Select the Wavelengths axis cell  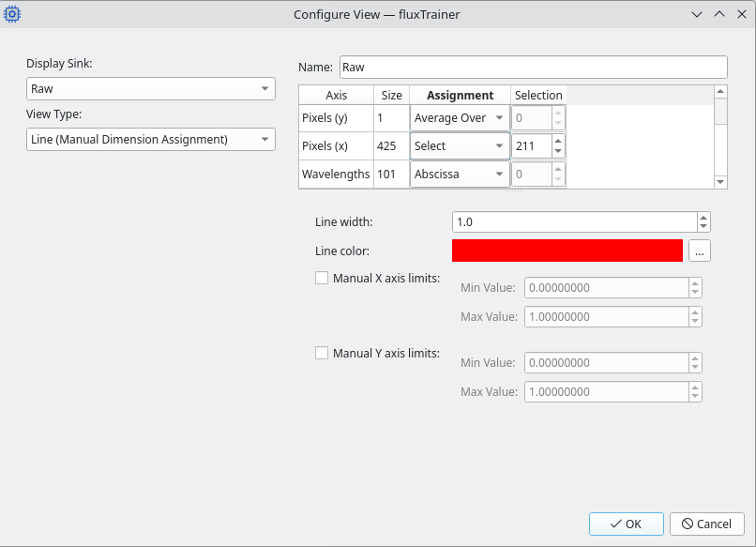(x=336, y=175)
